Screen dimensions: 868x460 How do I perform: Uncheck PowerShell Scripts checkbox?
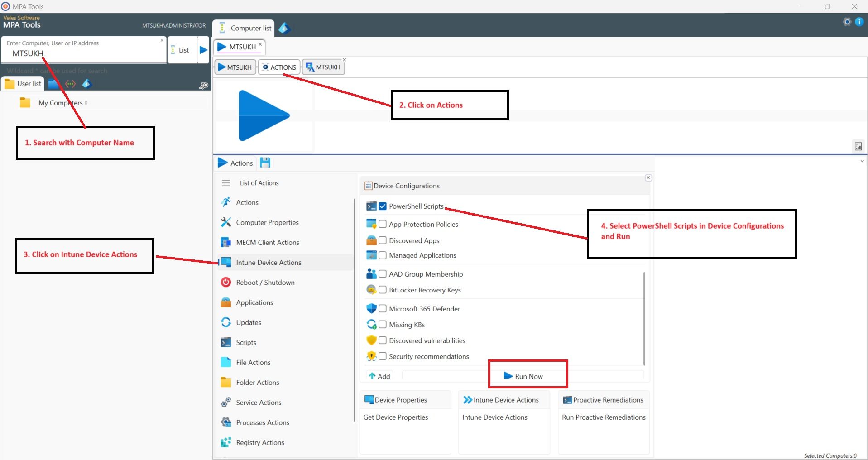pyautogui.click(x=383, y=206)
